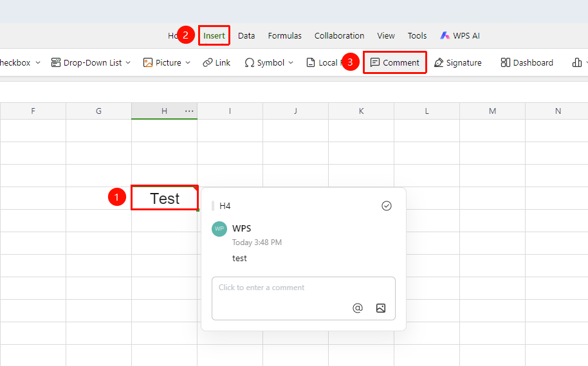Image resolution: width=588 pixels, height=366 pixels.
Task: Select column M header
Action: [492, 111]
